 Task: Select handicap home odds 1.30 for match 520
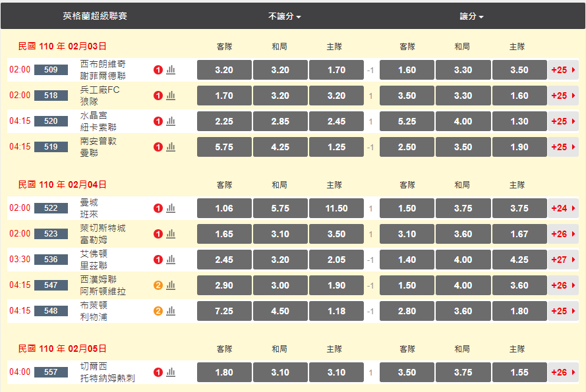pyautogui.click(x=519, y=121)
